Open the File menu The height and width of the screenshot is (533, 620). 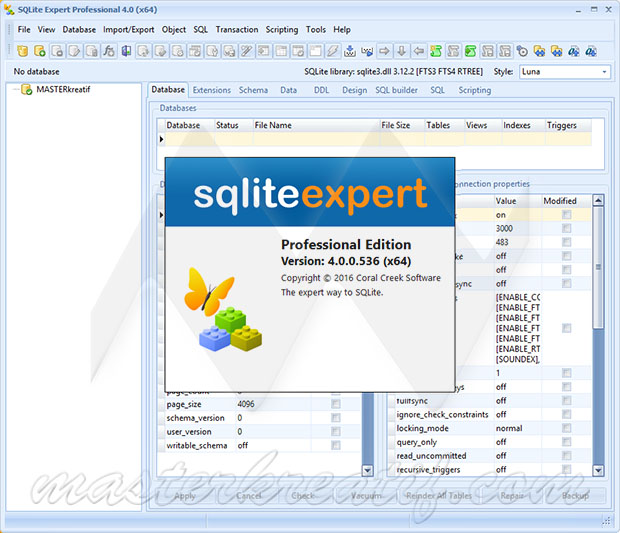point(24,30)
